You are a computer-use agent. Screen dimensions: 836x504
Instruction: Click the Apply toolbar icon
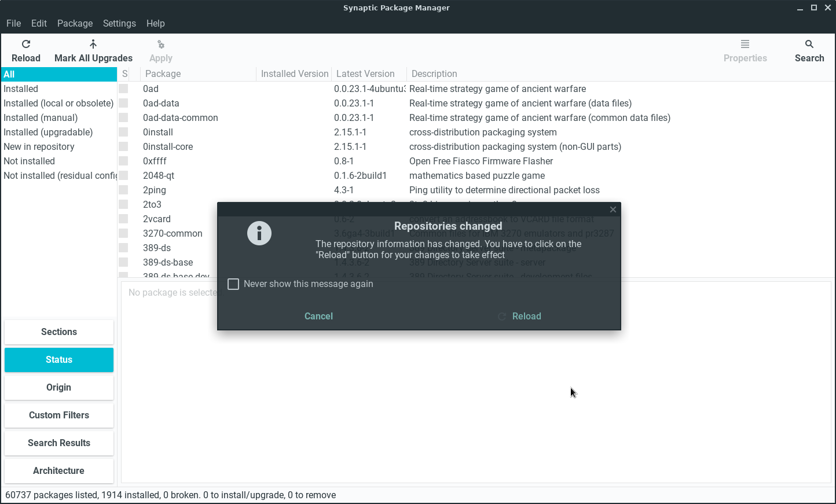161,44
